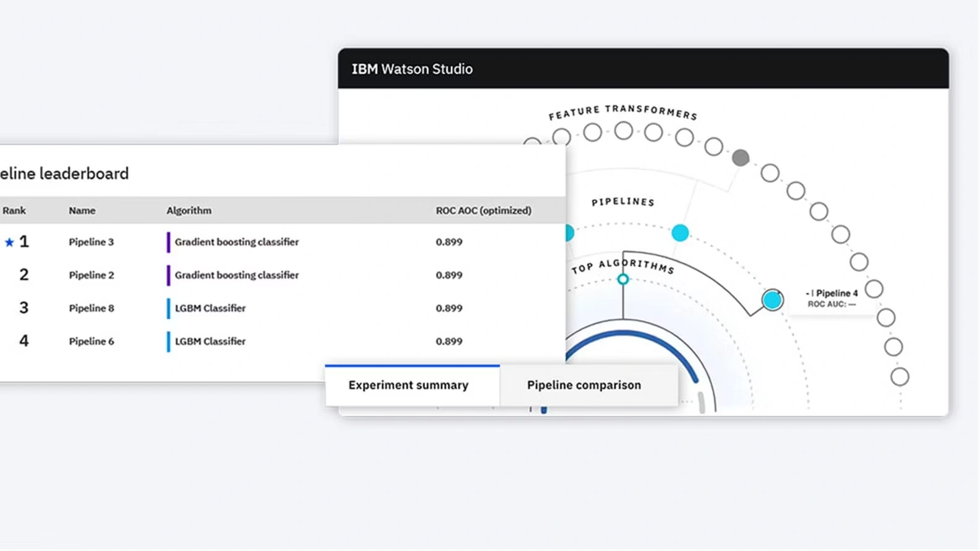Click the blue star beside rank 1
980x551 pixels.
(9, 242)
